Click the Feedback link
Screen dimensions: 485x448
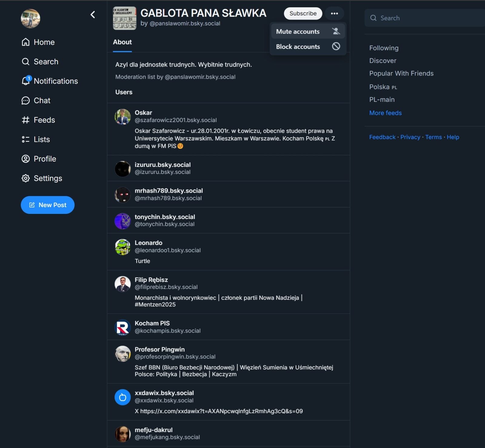(x=382, y=137)
